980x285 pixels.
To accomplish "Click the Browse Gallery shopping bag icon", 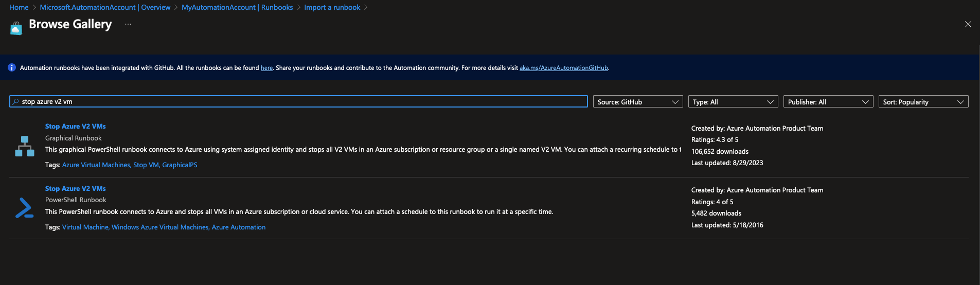I will 16,28.
